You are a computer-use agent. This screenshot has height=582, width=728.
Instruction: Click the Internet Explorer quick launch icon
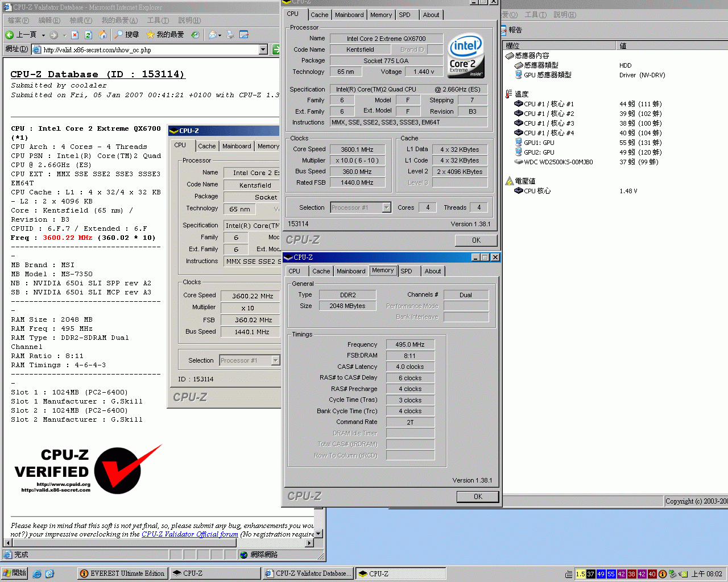point(37,574)
